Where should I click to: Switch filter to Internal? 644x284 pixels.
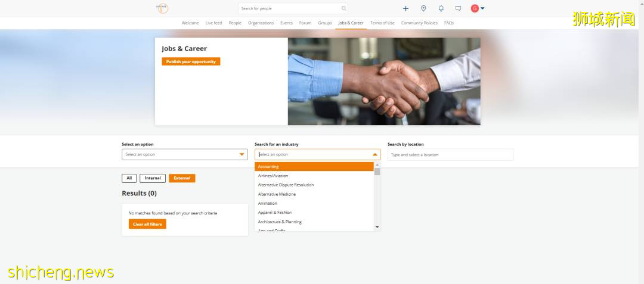tap(153, 178)
